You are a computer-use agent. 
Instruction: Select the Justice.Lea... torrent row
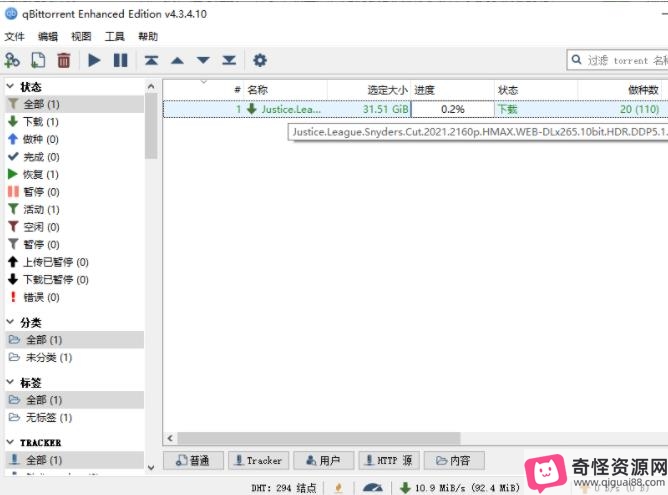coord(415,109)
